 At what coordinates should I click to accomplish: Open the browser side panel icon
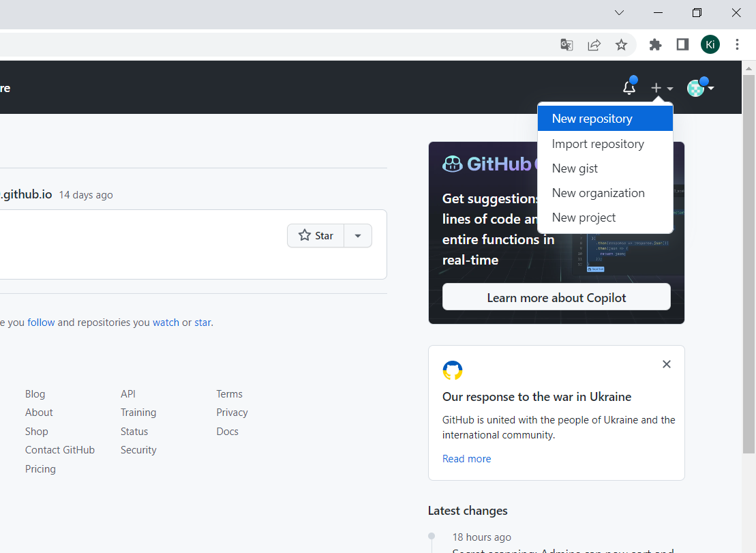click(682, 44)
